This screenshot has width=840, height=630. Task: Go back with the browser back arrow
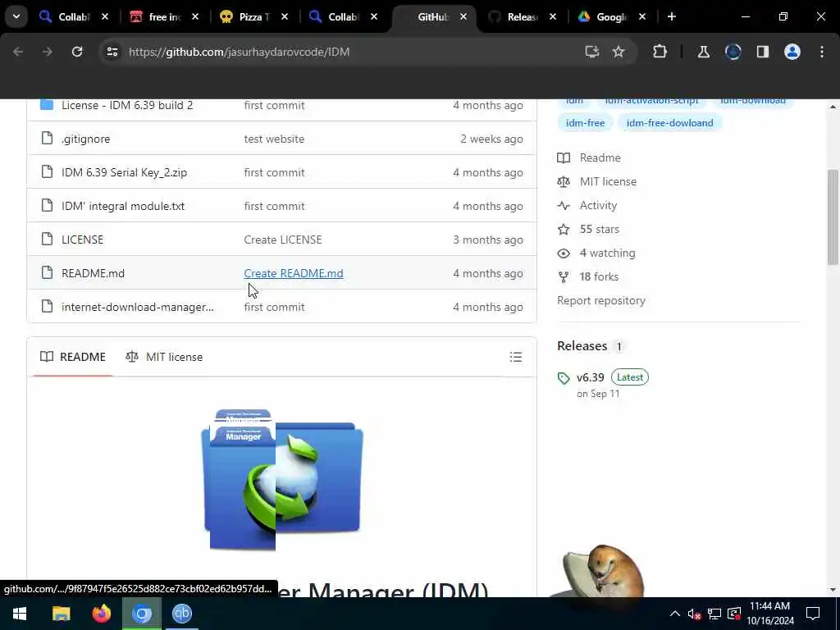[18, 52]
